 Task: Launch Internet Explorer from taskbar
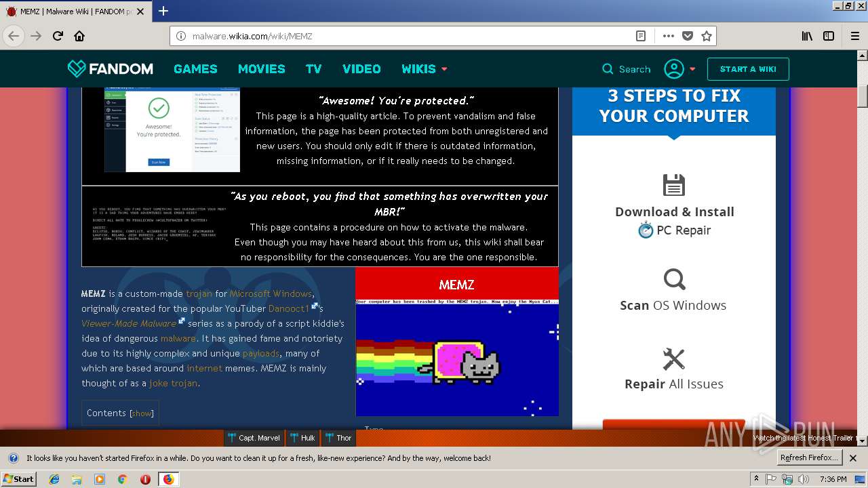coord(54,479)
